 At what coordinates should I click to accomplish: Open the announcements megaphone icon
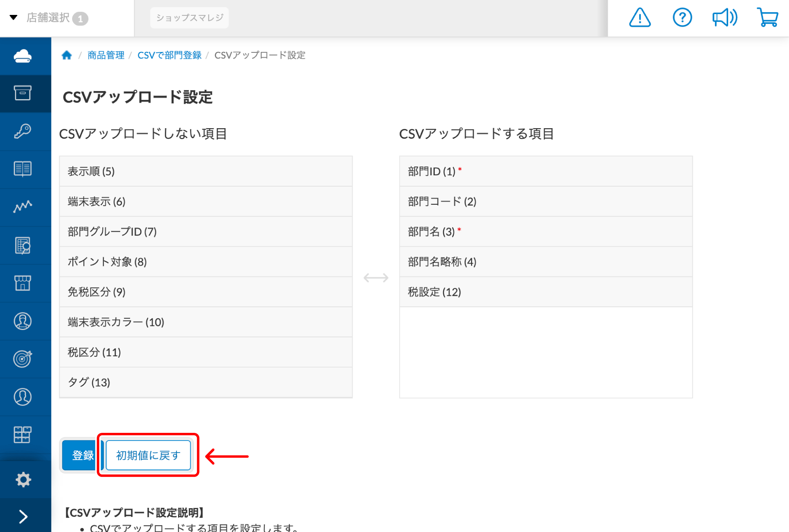[x=724, y=18]
